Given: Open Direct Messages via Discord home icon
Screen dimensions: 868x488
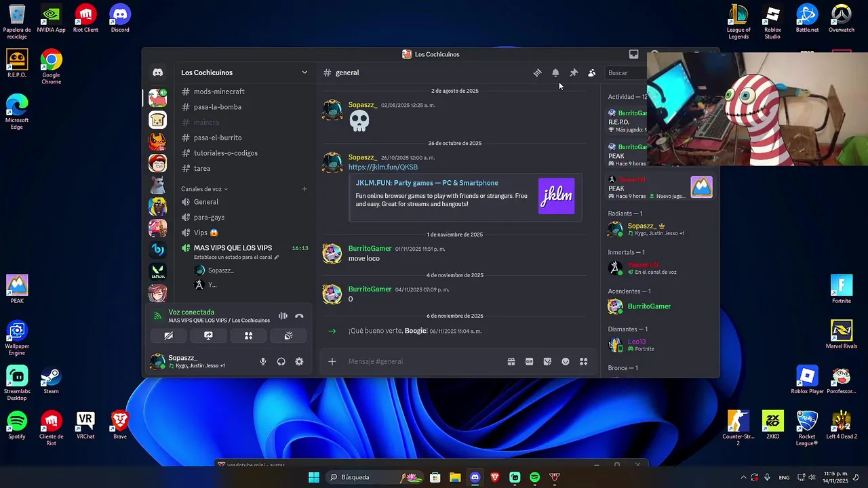Looking at the screenshot, I should [157, 73].
